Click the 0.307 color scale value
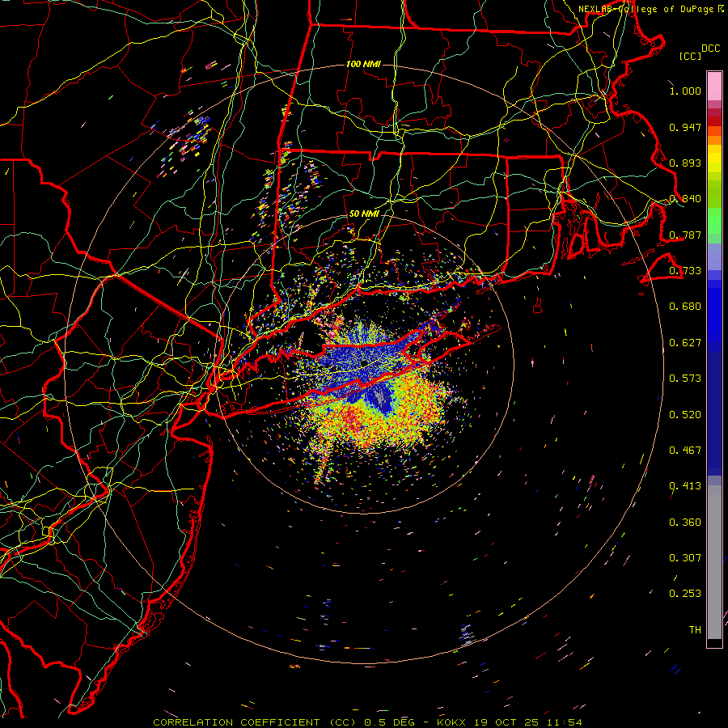Viewport: 728px width, 728px height. point(685,558)
